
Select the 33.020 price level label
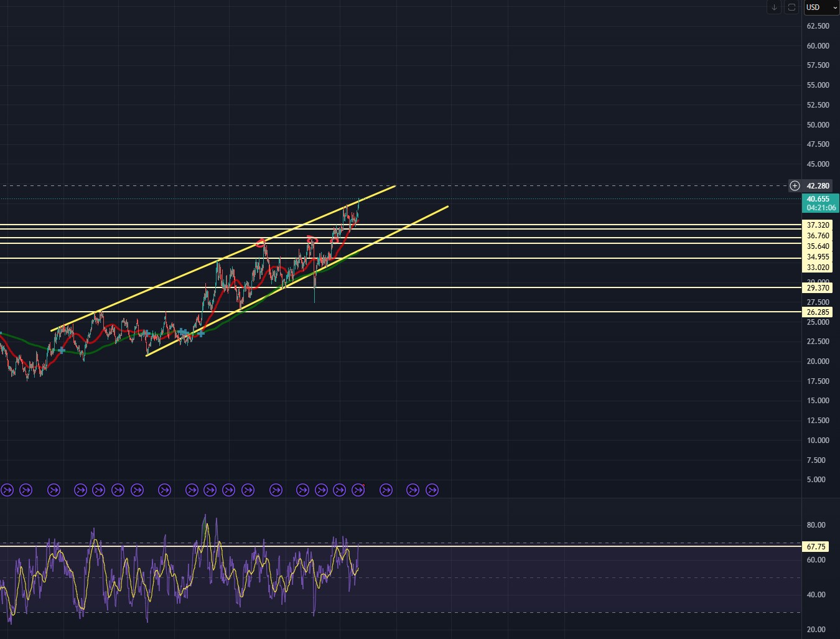coord(818,268)
